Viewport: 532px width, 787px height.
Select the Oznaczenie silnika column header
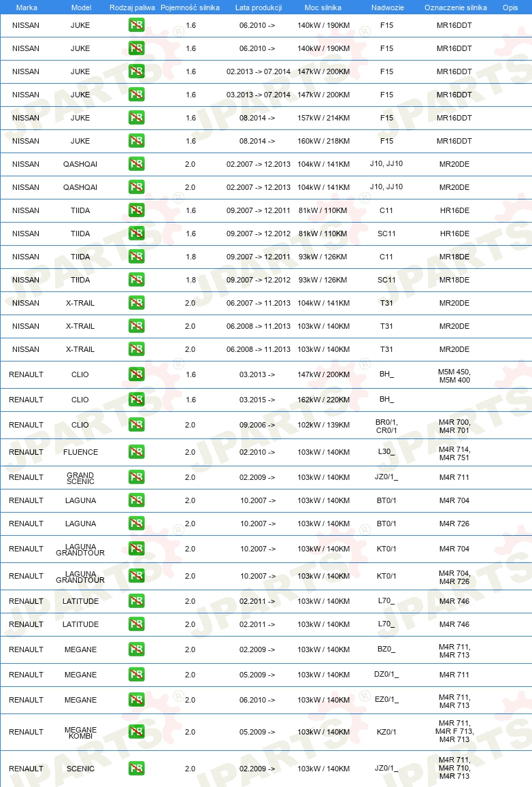(455, 7)
